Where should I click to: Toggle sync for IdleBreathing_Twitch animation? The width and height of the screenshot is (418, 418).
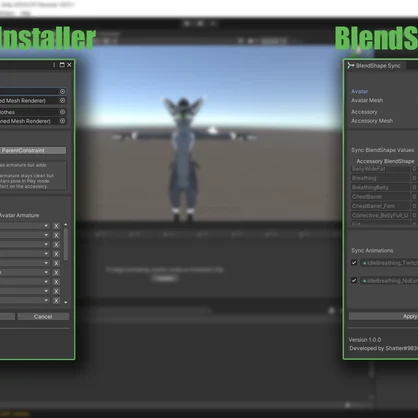point(354,263)
